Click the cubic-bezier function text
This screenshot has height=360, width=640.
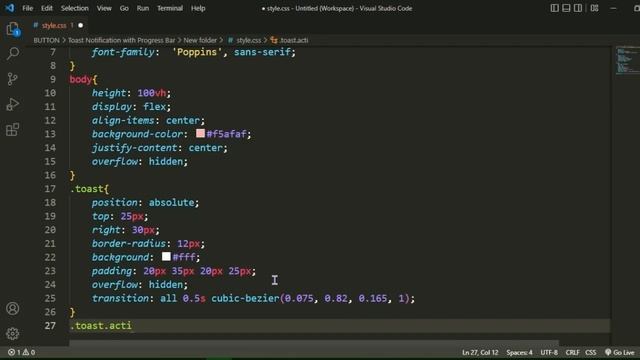[x=245, y=298]
